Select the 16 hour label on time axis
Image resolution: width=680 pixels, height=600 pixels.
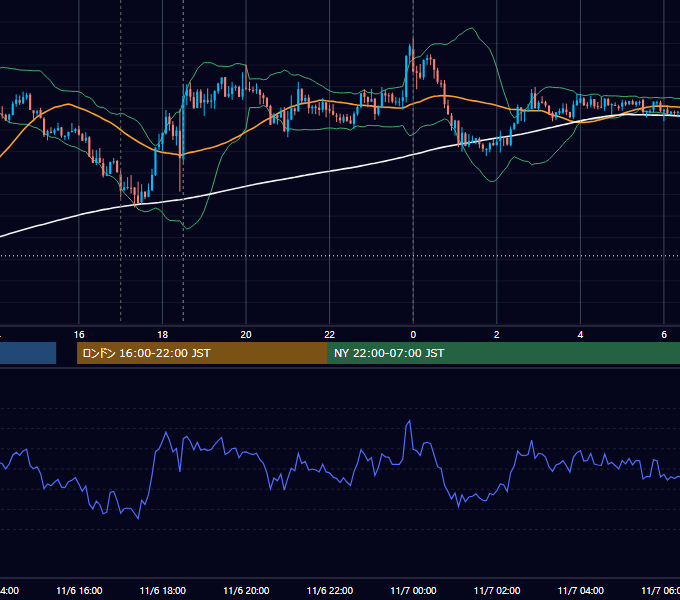(x=79, y=335)
